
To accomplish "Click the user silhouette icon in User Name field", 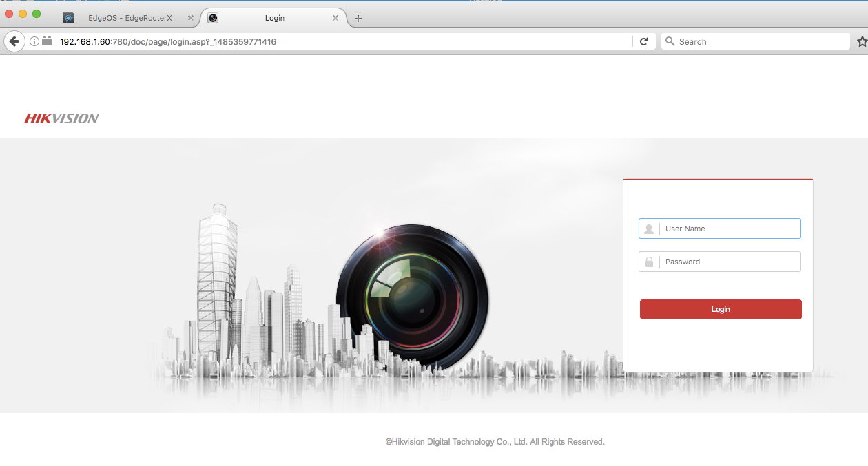I will [649, 229].
